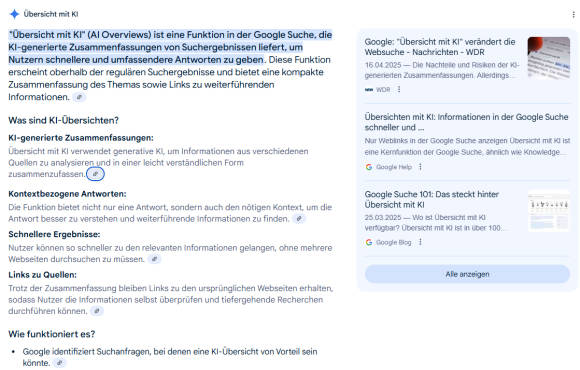Viewport: 580px width, 370px height.
Task: Click source link chip after intro paragraph
Action: pyautogui.click(x=79, y=97)
